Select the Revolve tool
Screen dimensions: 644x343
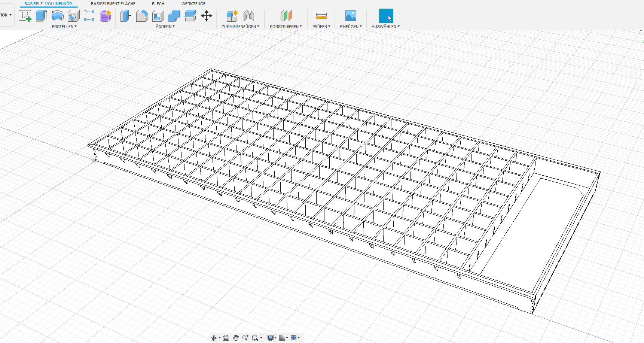coord(57,16)
